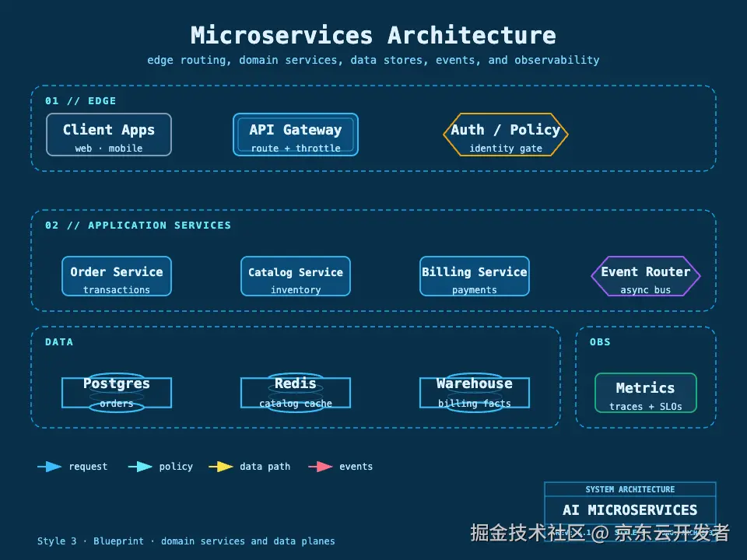Click the 'data path' legend label
Image resolution: width=747 pixels, height=560 pixels.
[265, 467]
